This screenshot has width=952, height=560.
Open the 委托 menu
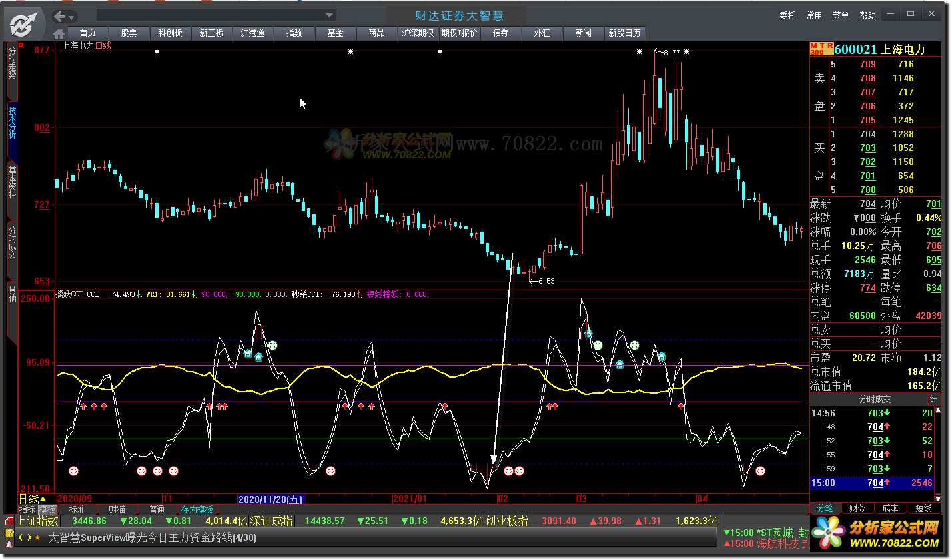(787, 15)
